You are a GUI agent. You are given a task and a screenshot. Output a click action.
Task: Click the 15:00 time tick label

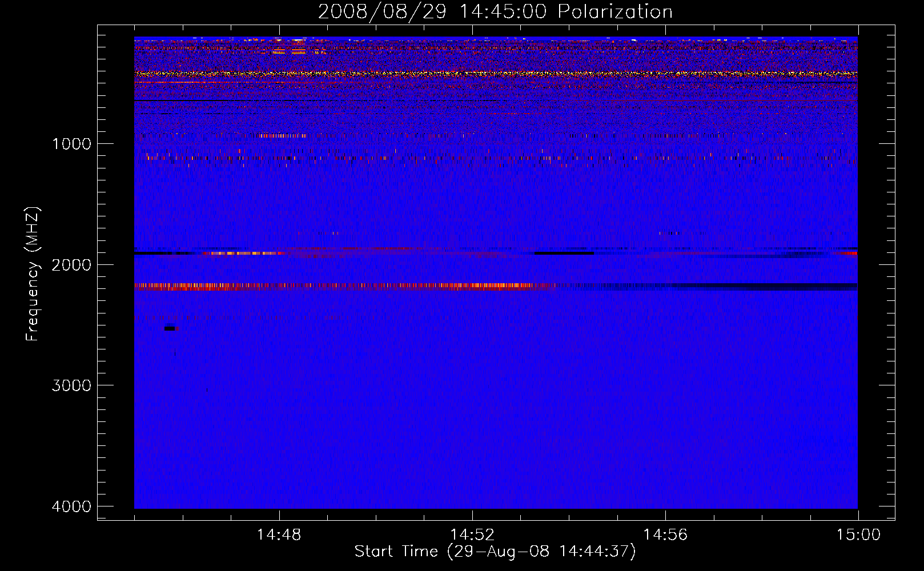(x=858, y=535)
